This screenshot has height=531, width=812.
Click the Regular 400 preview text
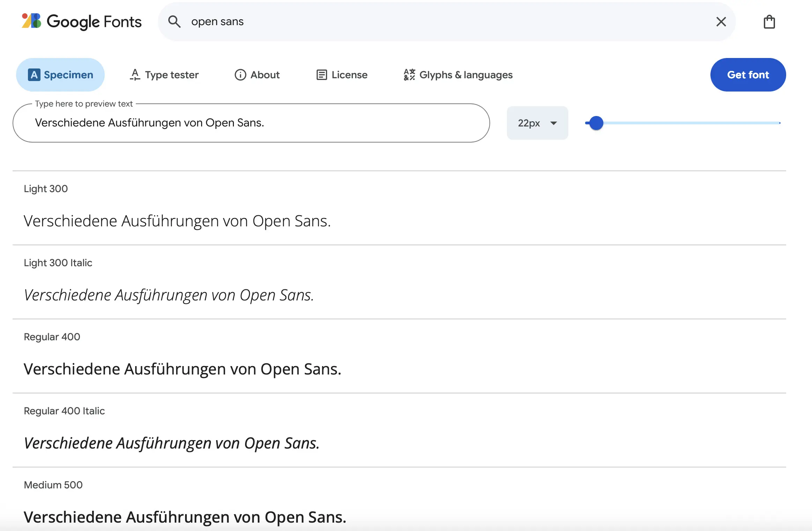pyautogui.click(x=182, y=369)
